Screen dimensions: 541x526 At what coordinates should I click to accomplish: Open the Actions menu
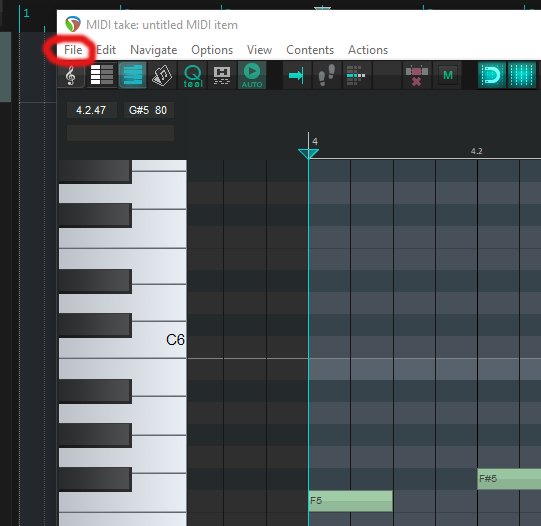pyautogui.click(x=368, y=50)
